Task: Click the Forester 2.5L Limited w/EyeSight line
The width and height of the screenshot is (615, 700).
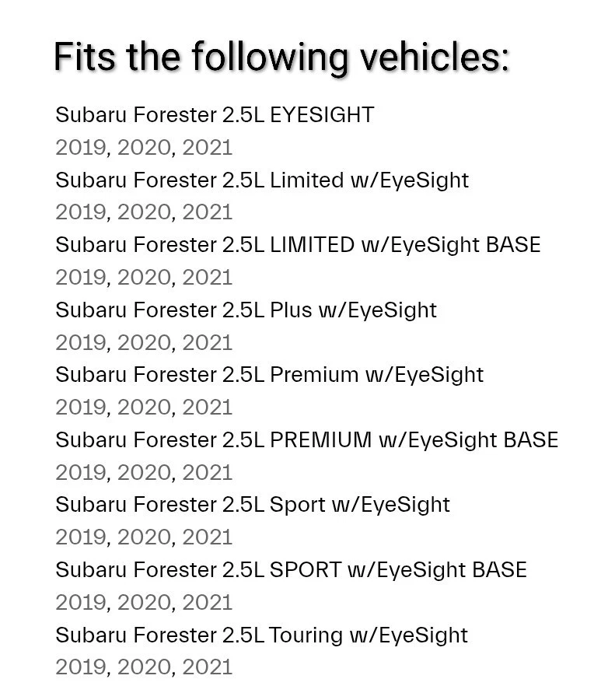Action: click(x=262, y=180)
